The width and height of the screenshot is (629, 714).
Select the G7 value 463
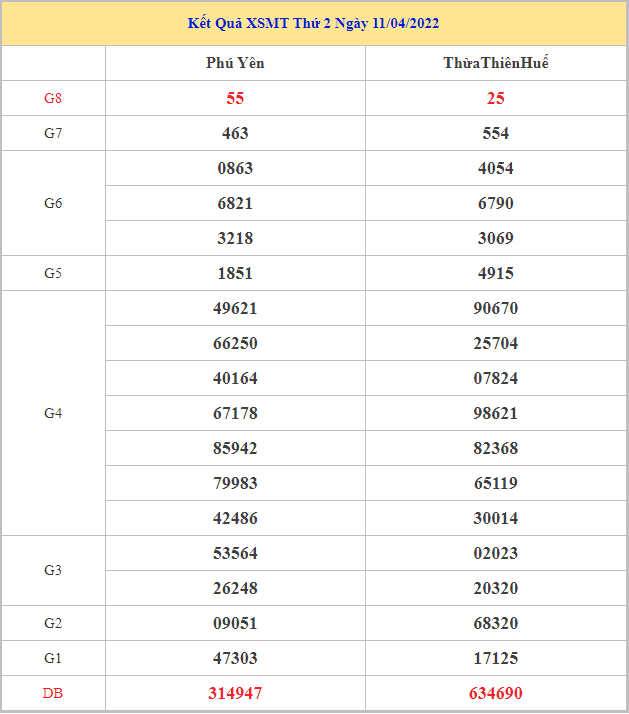235,133
